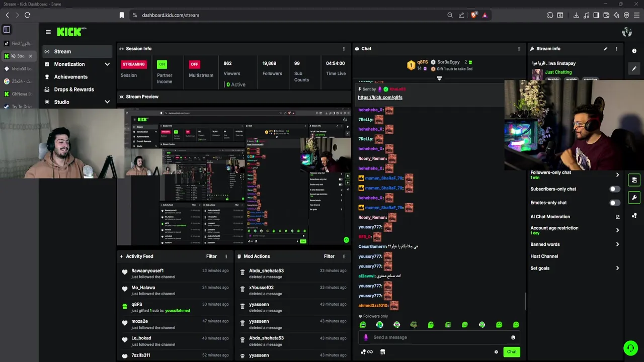Screen dimensions: 644x362
Task: Click the address bar URL
Action: click(x=171, y=15)
